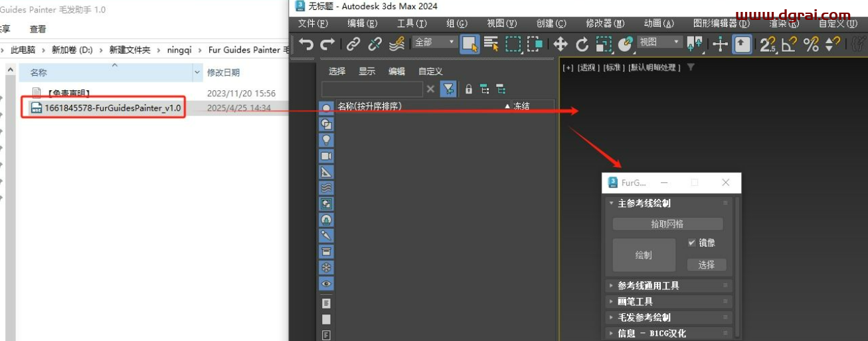Image resolution: width=868 pixels, height=341 pixels.
Task: Open Select by Name list icon
Action: (x=491, y=44)
